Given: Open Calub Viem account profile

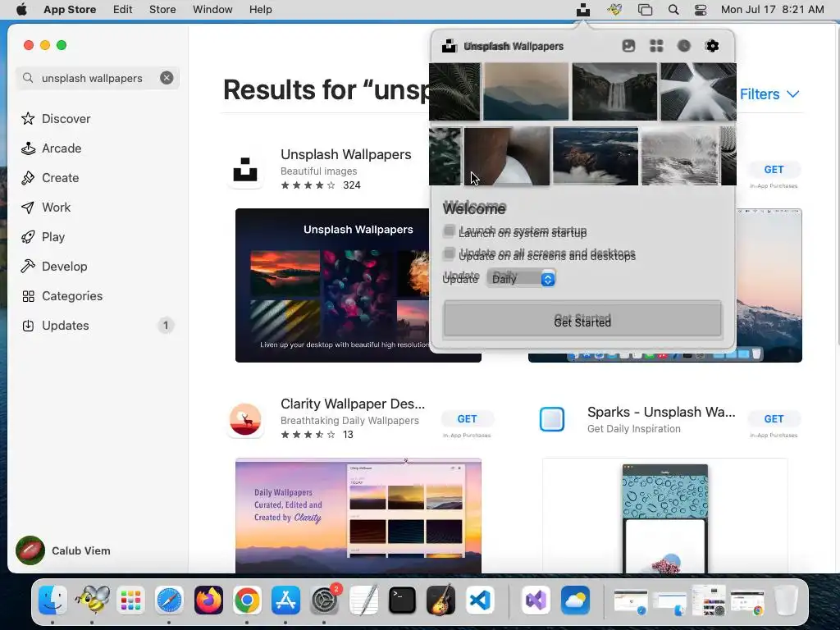Looking at the screenshot, I should click(x=63, y=550).
